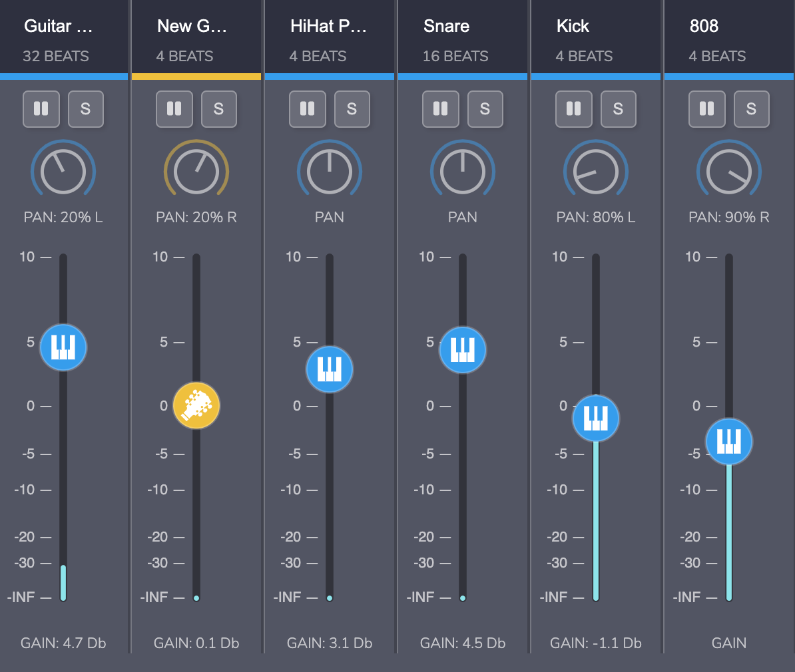
Task: Toggle the S button on the HiHat track
Action: click(x=352, y=109)
